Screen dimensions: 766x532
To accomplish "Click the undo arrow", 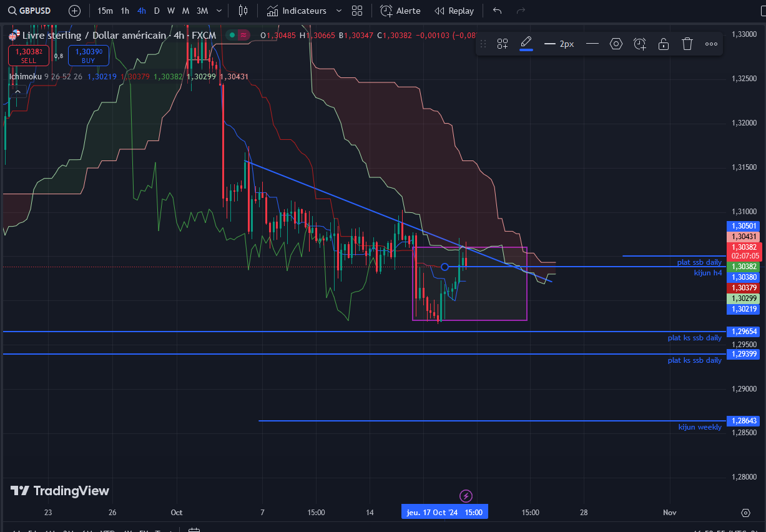I will [497, 11].
